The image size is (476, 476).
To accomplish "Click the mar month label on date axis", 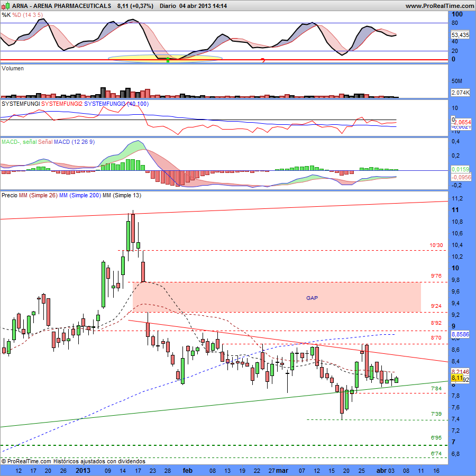I will tap(282, 471).
